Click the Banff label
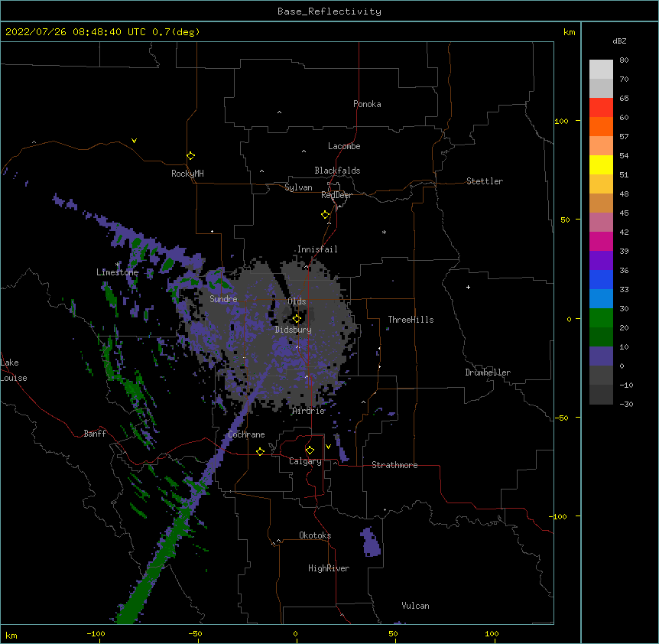This screenshot has width=659, height=644. coord(95,434)
